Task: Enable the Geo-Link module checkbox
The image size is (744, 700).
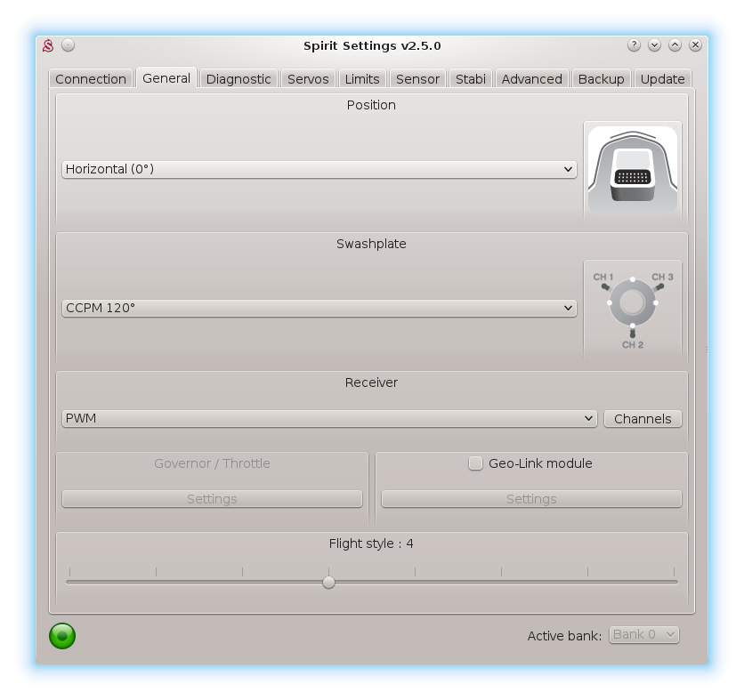Action: coord(476,463)
